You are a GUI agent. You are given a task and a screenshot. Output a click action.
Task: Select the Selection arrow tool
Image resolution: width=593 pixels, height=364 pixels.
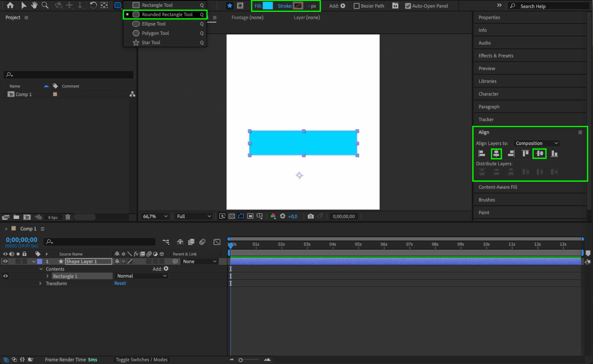[24, 5]
